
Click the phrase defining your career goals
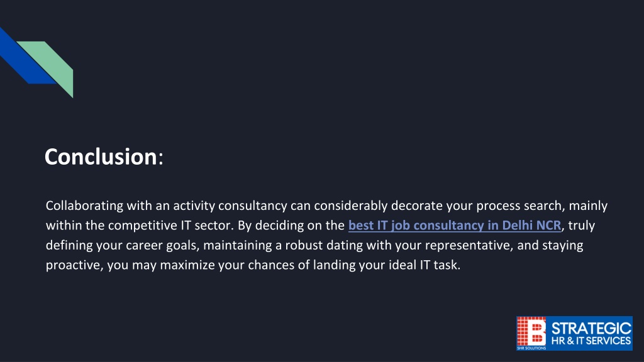click(123, 246)
